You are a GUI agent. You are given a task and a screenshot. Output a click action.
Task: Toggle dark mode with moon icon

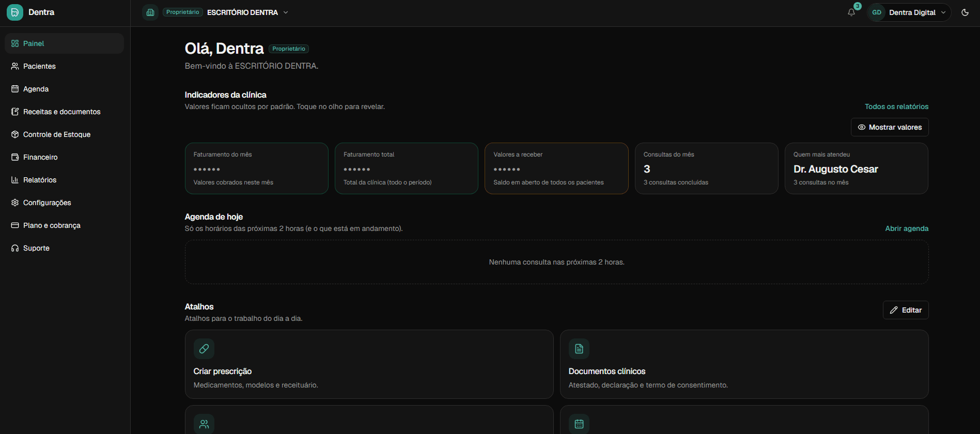[965, 12]
